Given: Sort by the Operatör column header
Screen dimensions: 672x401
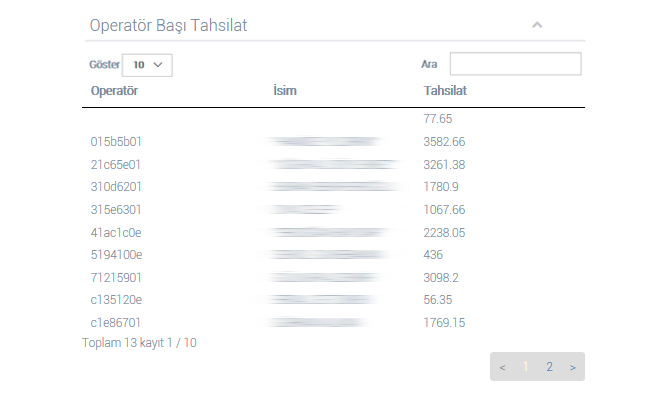Looking at the screenshot, I should coord(114,91).
